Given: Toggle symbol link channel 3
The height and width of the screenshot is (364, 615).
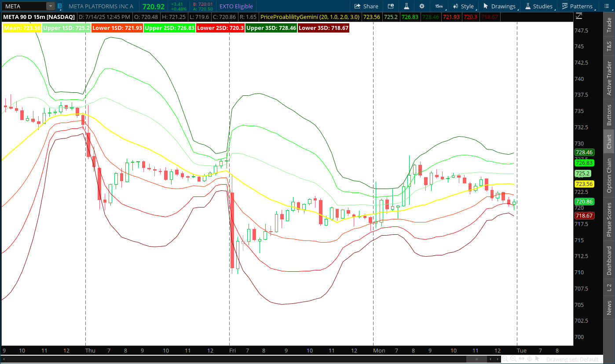Looking at the screenshot, I should 59,6.
